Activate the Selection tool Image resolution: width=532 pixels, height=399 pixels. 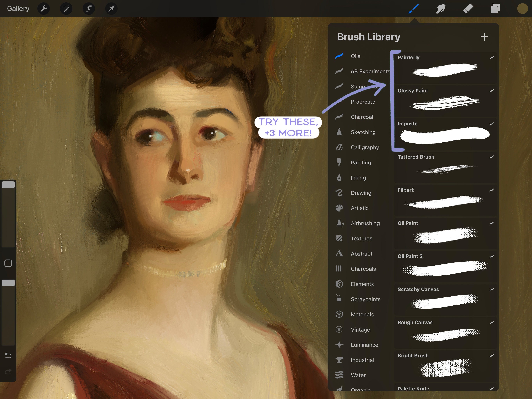click(x=88, y=8)
